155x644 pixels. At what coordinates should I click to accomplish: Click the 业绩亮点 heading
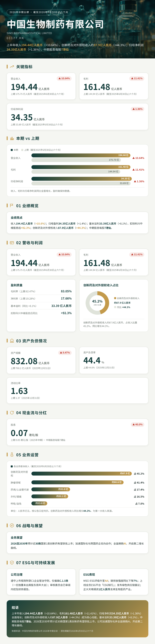(x=17, y=218)
